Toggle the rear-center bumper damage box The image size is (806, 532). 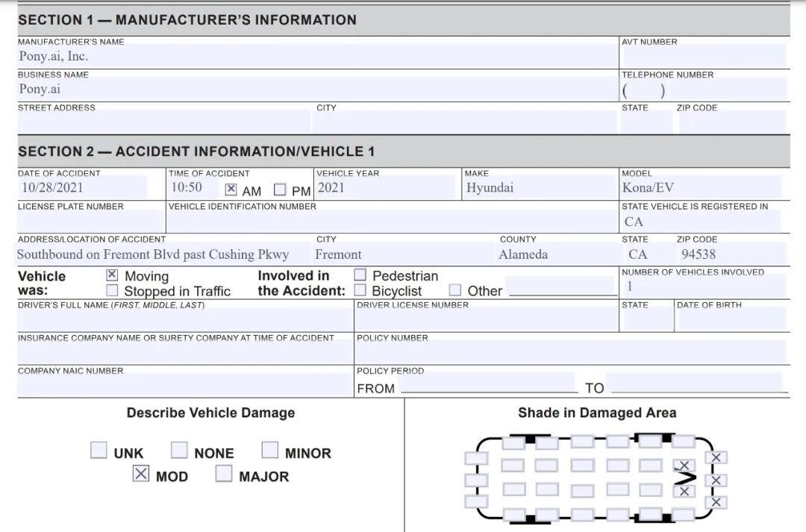[476, 480]
